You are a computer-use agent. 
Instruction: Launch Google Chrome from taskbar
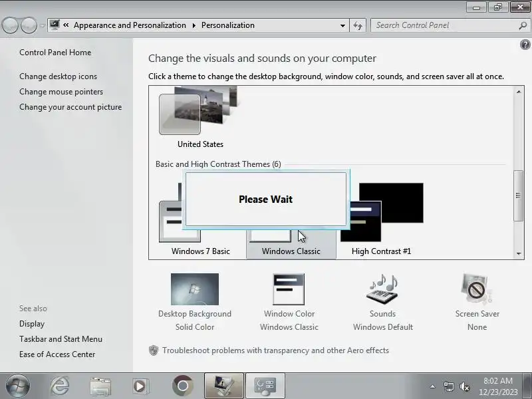182,386
